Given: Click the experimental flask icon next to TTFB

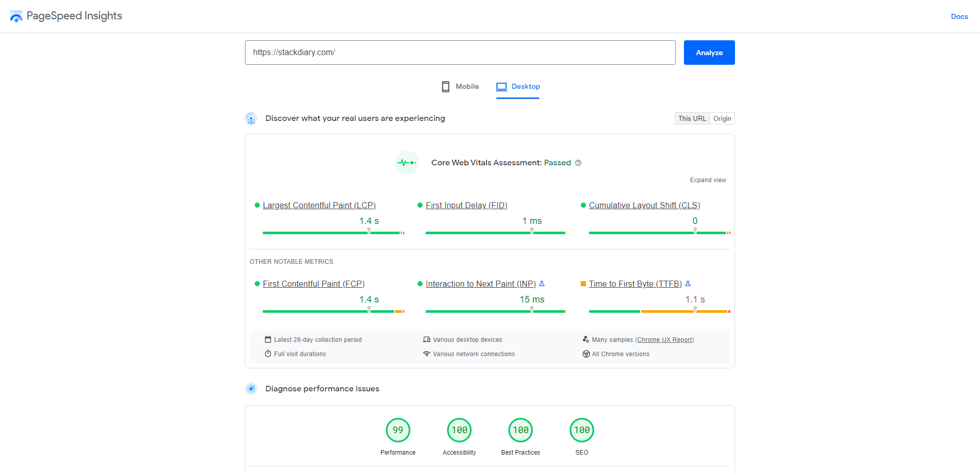Looking at the screenshot, I should click(x=688, y=283).
